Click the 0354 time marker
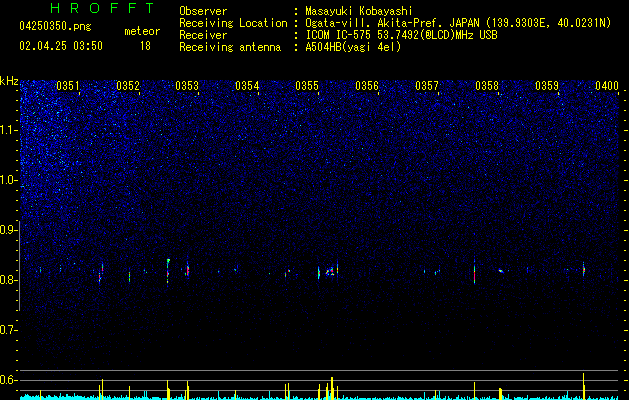Viewport: 629px width, 400px height. [x=247, y=86]
